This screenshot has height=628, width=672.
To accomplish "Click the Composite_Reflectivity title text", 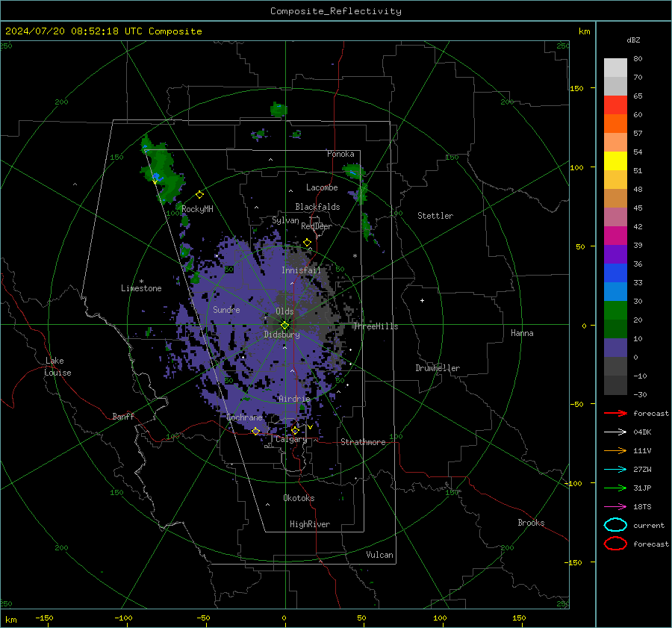I will pyautogui.click(x=335, y=11).
